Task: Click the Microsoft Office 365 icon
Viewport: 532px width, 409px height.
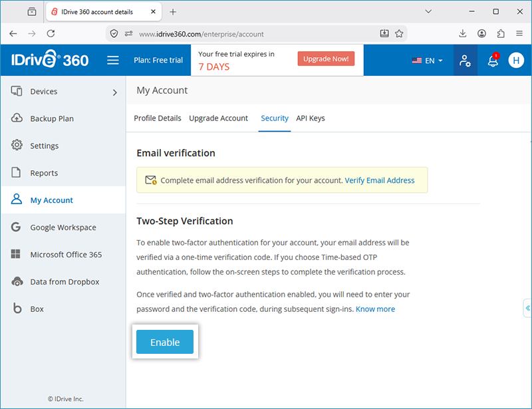Action: pos(15,254)
